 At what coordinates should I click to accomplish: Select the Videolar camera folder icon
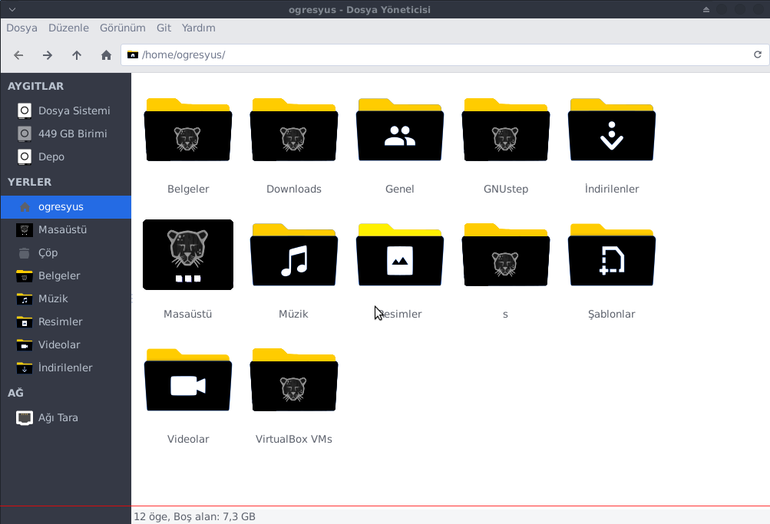click(x=188, y=380)
